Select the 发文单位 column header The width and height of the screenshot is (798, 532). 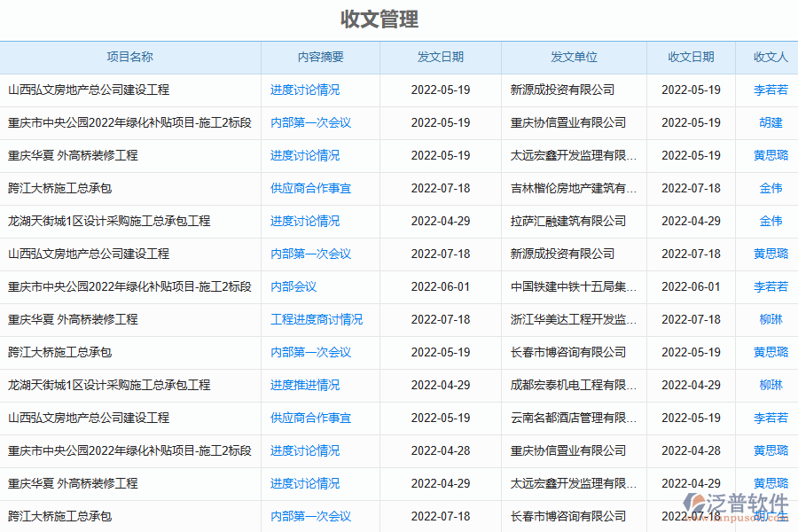coord(574,57)
